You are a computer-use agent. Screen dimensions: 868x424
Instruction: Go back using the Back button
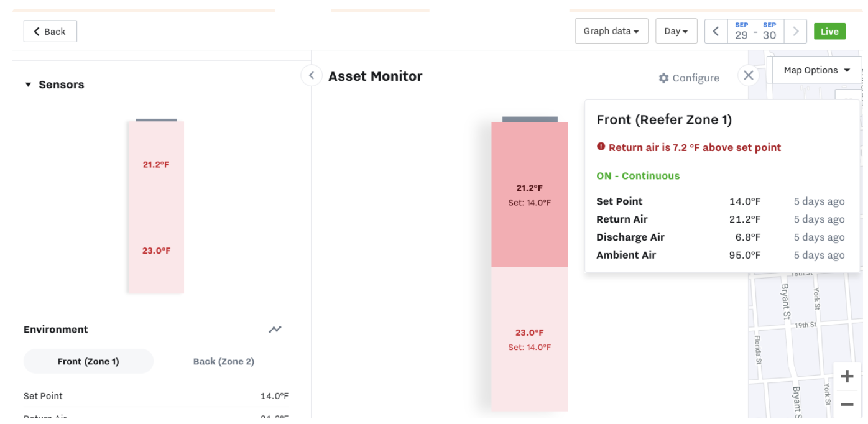pos(50,31)
